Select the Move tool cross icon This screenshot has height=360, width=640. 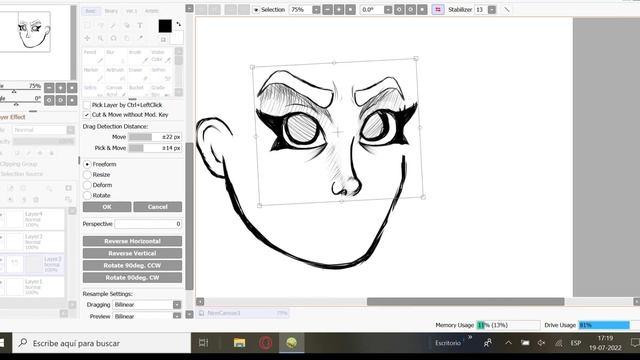(87, 38)
